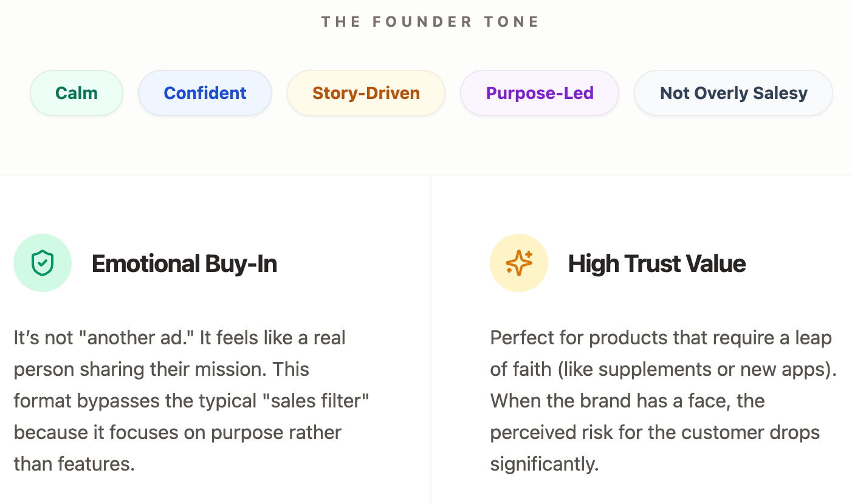Pick the Story-Driven tone pill
Viewport: 852px width, 504px height.
(x=366, y=93)
